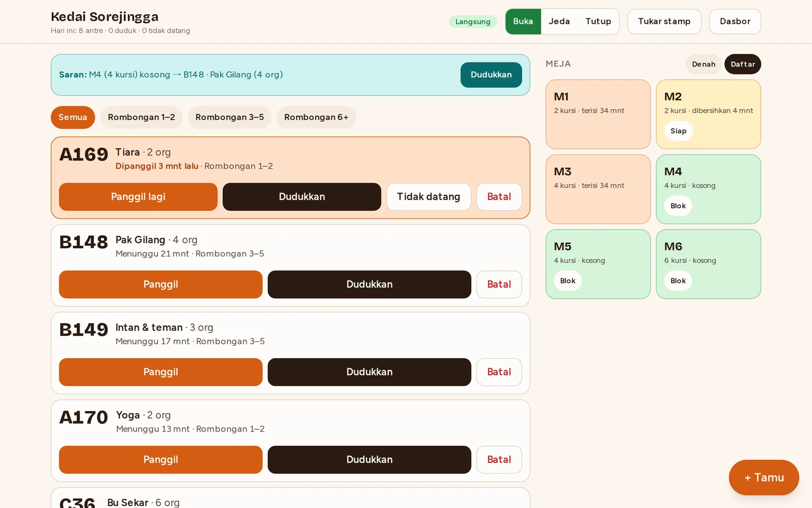812x508 pixels.
Task: Seat queue B149 Intan & teman
Action: point(369,372)
